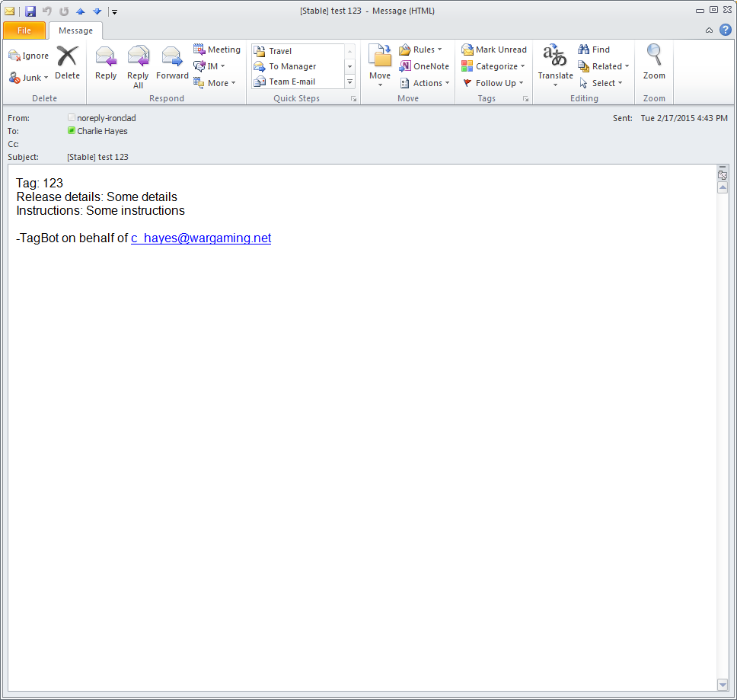The image size is (737, 700).
Task: Click the Find binoculars icon
Action: (583, 50)
